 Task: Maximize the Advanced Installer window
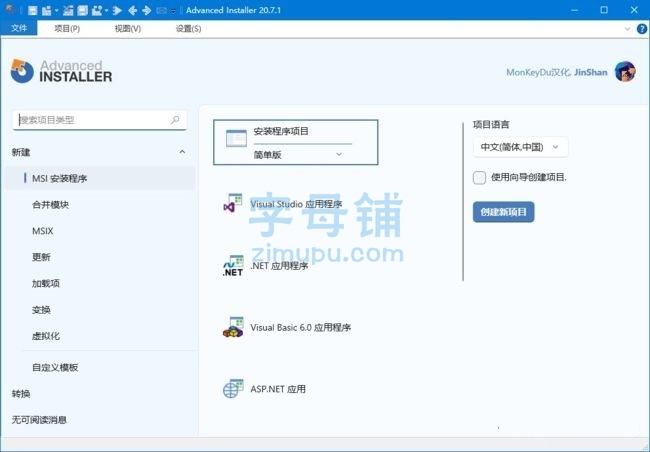604,10
